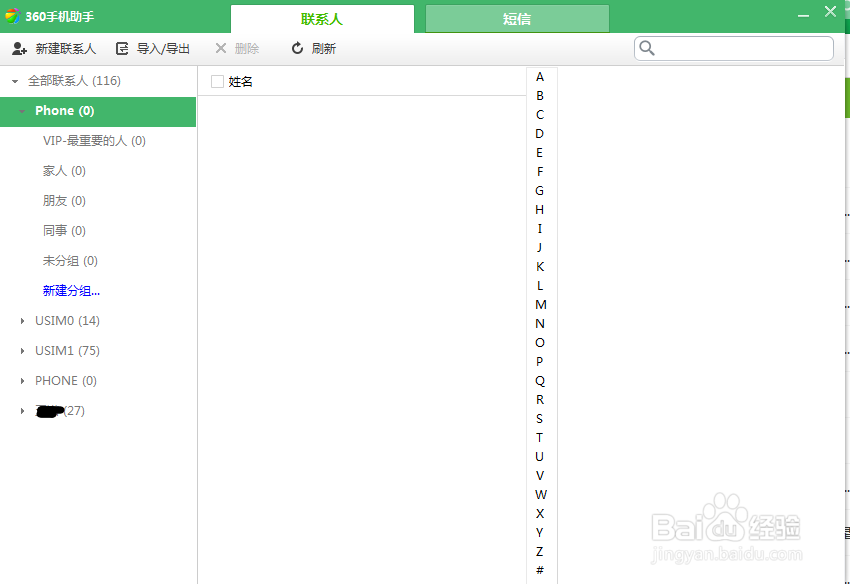
Task: Select the 家人 (0) group
Action: point(64,171)
